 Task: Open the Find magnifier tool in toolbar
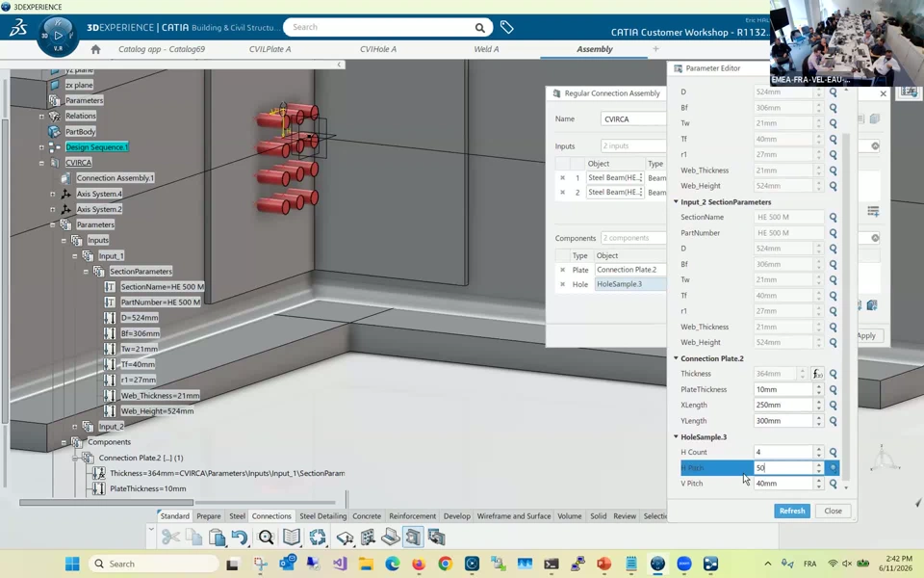266,538
